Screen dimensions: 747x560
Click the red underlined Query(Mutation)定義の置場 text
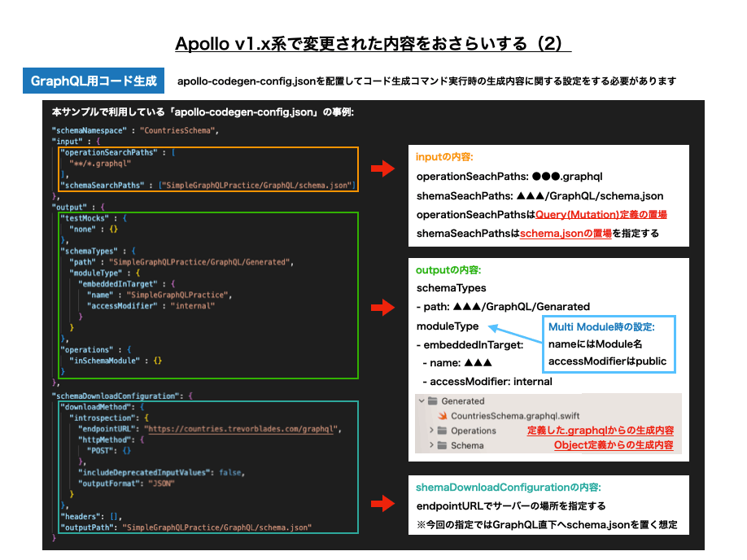(x=601, y=214)
